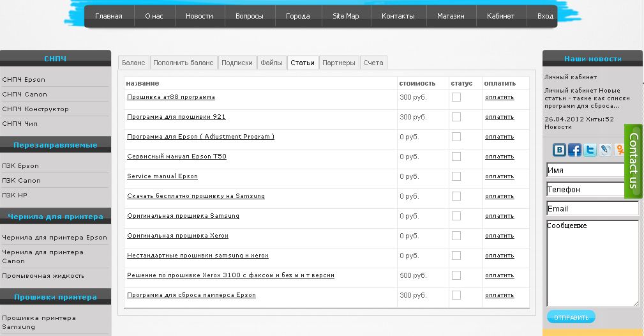Open ПЗК HP in the left sidebar
The height and width of the screenshot is (336, 644).
15,195
